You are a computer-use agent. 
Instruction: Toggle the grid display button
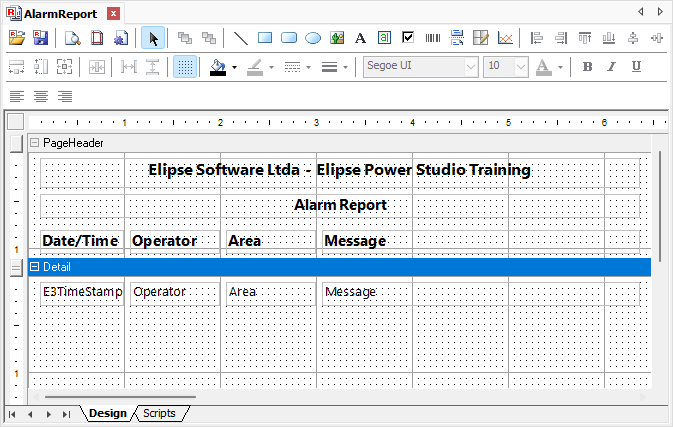(x=185, y=67)
